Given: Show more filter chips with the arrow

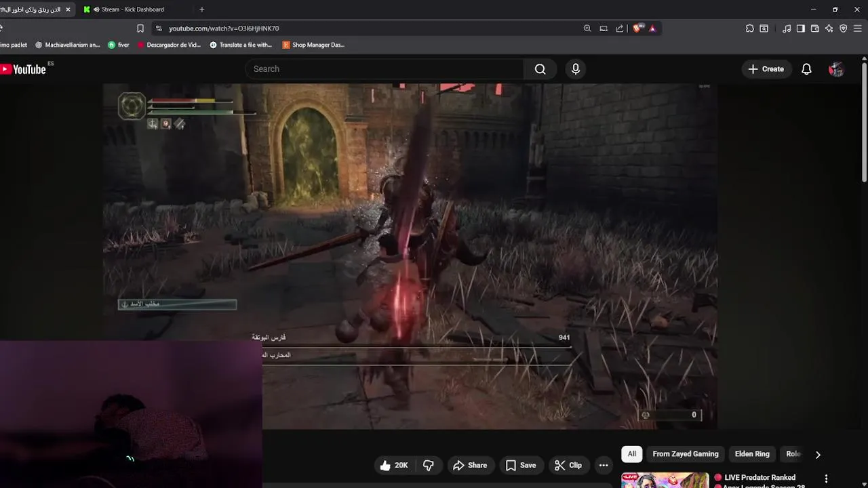Looking at the screenshot, I should [818, 455].
